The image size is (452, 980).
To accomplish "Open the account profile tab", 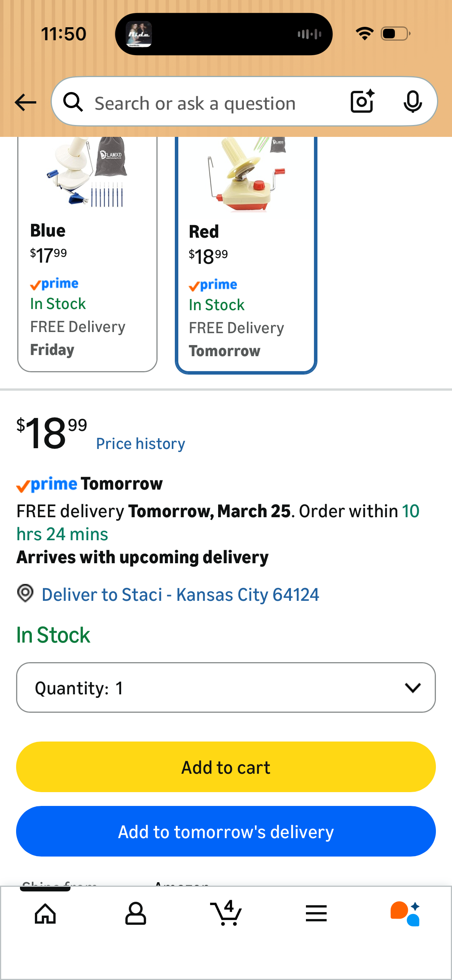I will point(136,914).
